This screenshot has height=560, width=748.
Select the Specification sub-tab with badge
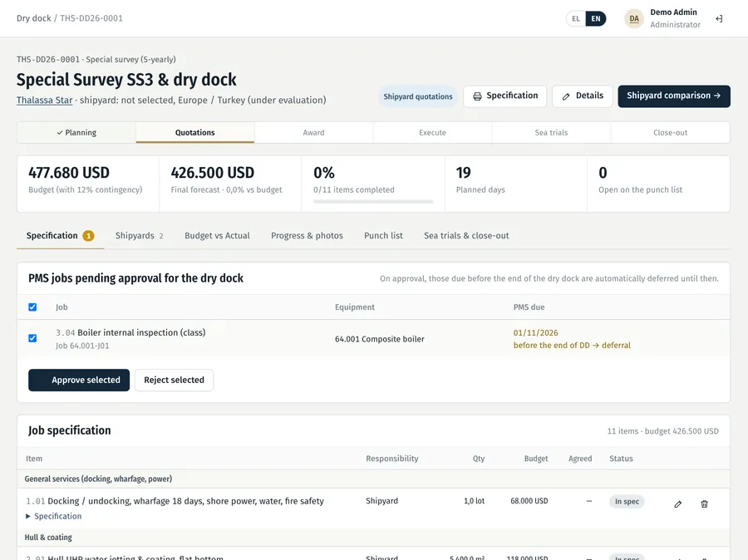(60, 236)
